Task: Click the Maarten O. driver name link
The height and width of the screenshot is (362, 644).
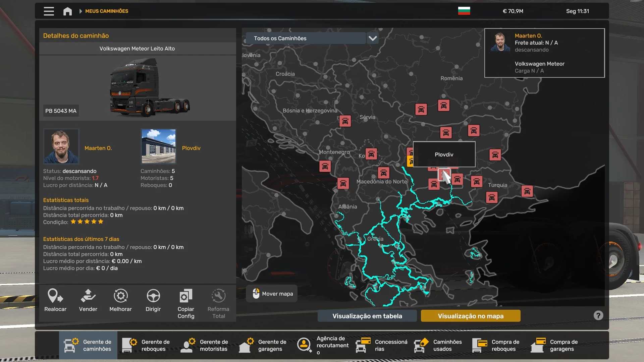Action: (x=98, y=148)
